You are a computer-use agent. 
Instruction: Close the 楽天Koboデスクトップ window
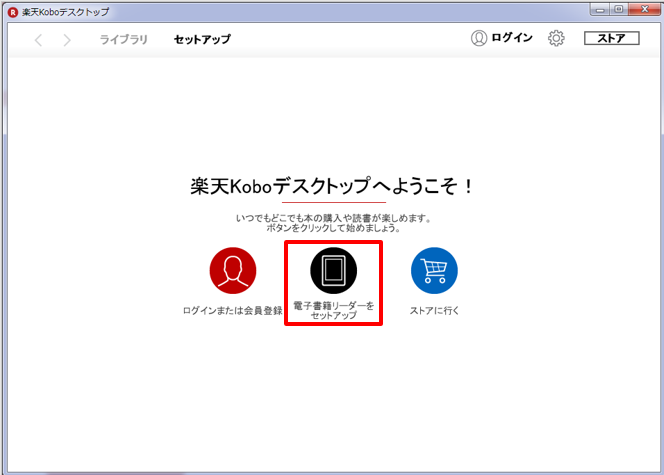coord(645,10)
